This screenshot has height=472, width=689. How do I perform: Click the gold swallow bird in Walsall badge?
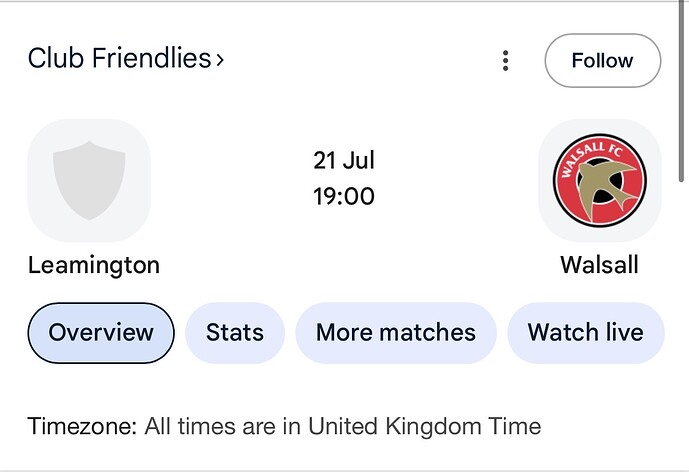click(604, 188)
